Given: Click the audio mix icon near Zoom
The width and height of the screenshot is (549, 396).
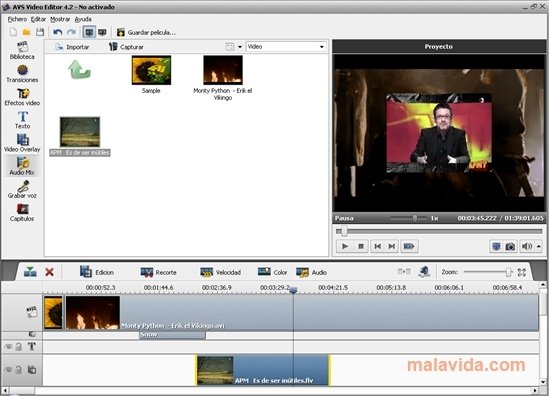Looking at the screenshot, I should click(x=424, y=272).
